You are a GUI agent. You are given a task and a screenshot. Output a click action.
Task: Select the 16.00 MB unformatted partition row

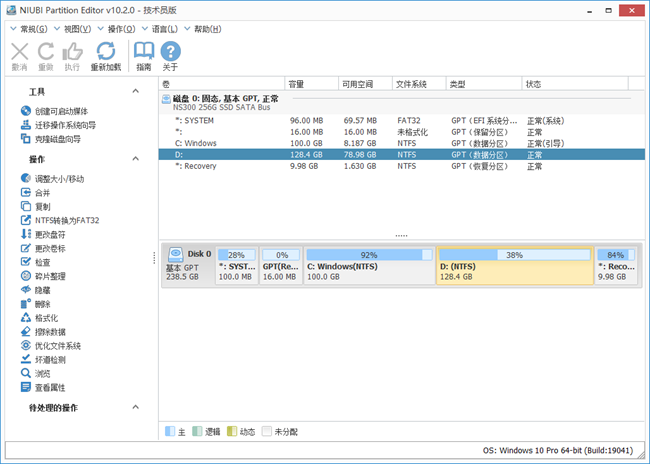point(401,132)
